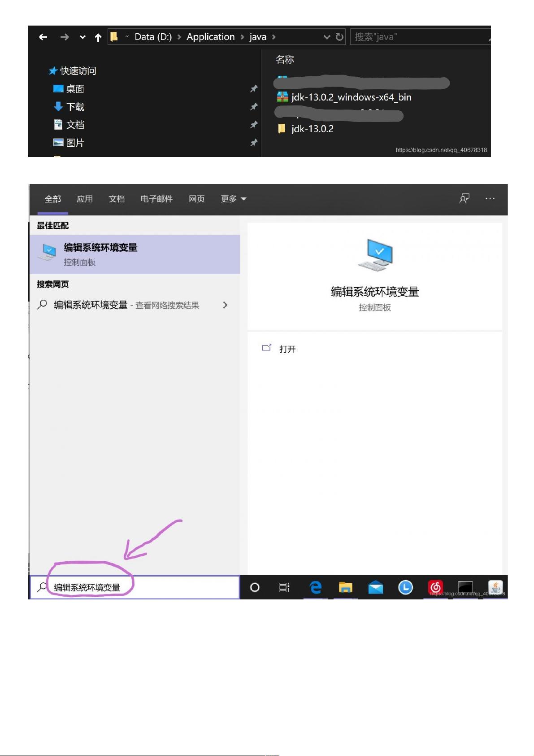The width and height of the screenshot is (534, 756).
Task: Launch NetEase Cloud Music from taskbar
Action: (435, 587)
